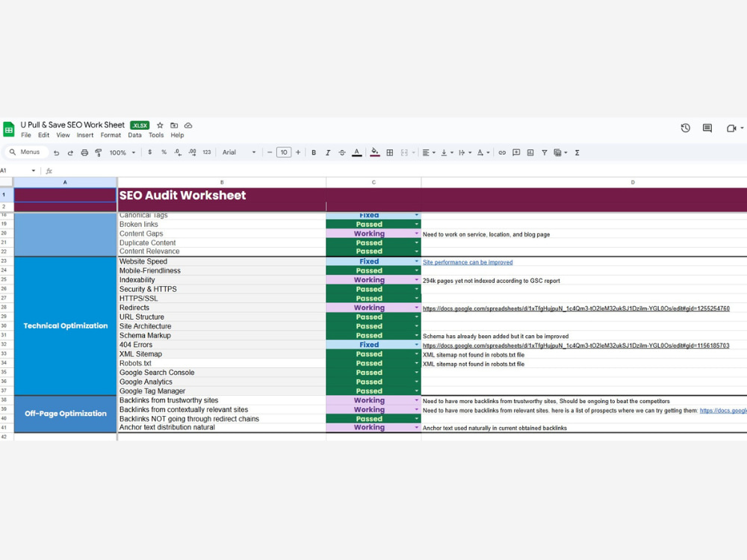The height and width of the screenshot is (560, 747).
Task: Open the prospects list docs link
Action: [723, 411]
